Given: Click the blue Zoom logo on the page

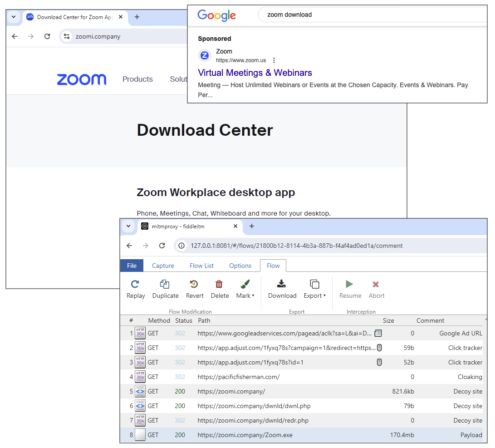Looking at the screenshot, I should pyautogui.click(x=82, y=79).
